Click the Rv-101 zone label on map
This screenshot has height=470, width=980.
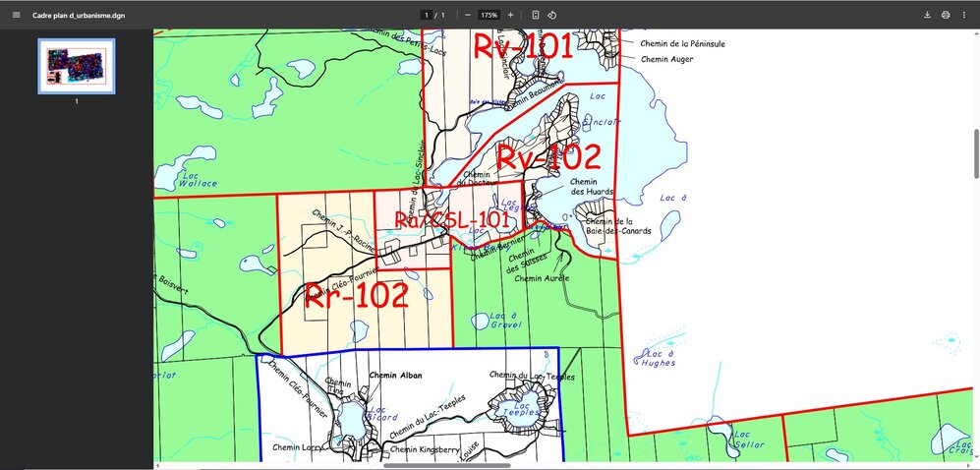pos(522,46)
